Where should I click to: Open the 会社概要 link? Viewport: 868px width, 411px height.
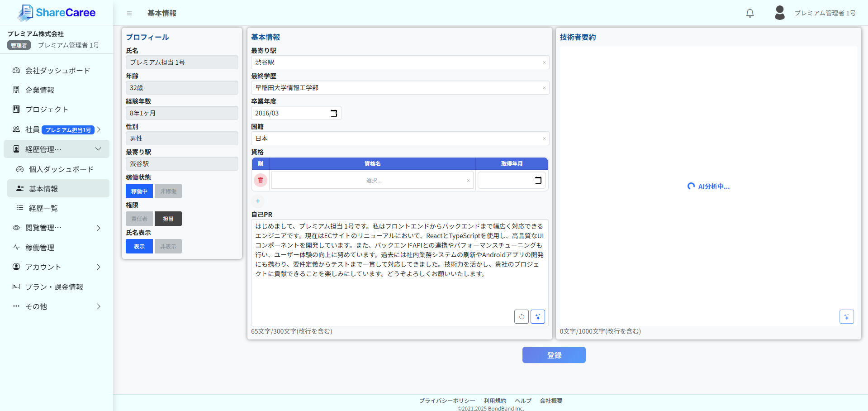551,401
